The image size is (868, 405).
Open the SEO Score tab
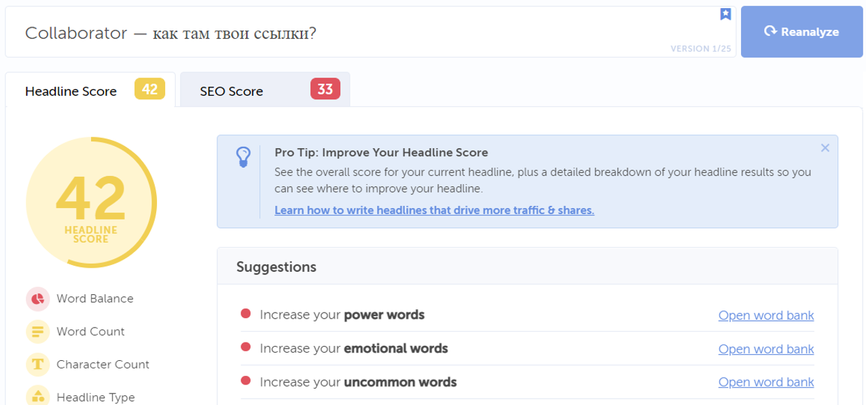pos(232,91)
